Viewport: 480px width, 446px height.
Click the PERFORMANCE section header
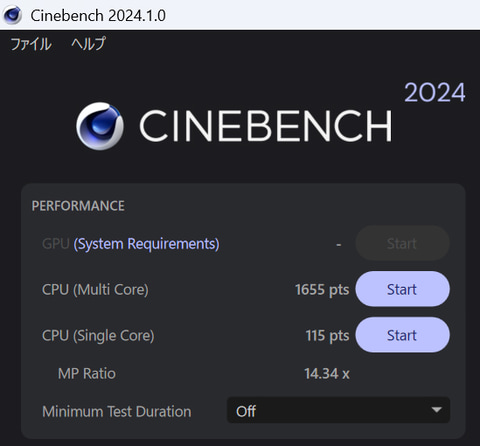[78, 206]
